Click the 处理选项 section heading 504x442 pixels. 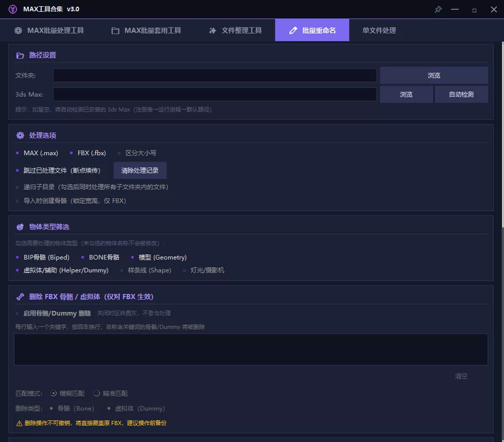(x=42, y=135)
